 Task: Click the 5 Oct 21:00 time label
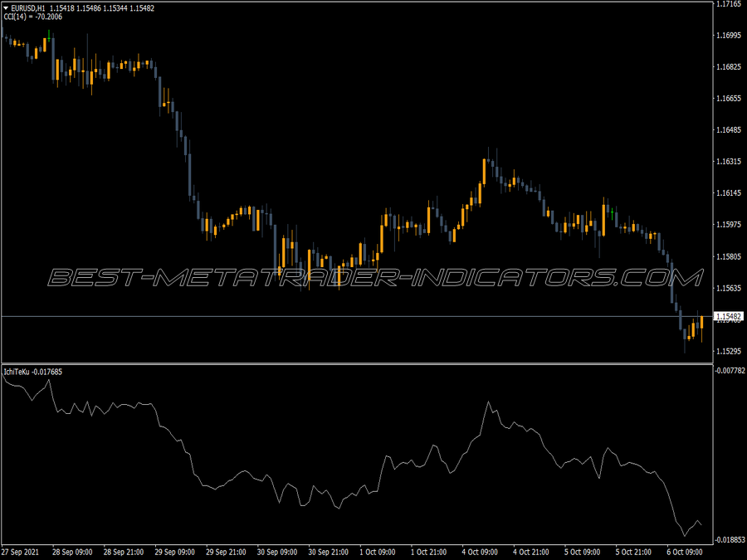pos(633,553)
